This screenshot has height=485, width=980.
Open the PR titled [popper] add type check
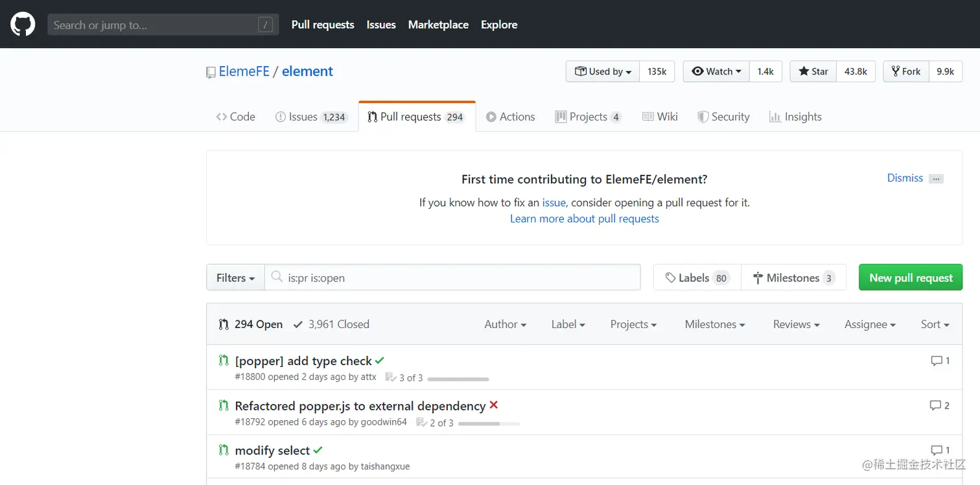click(x=303, y=361)
